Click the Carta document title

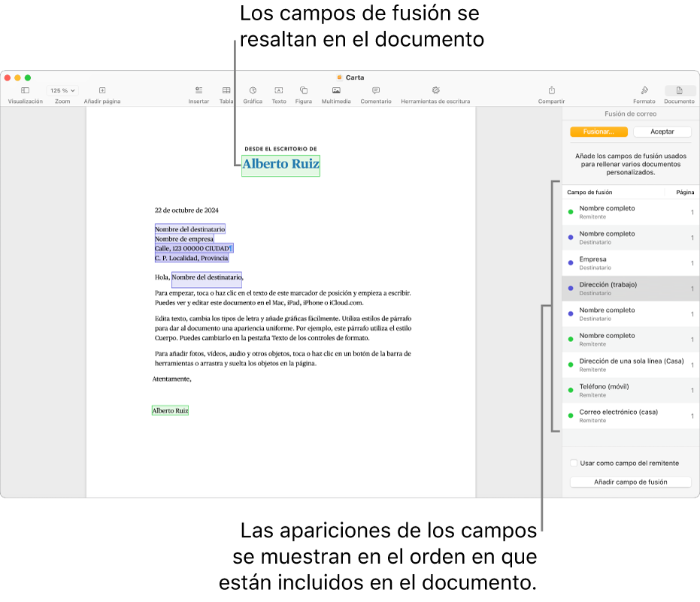tap(355, 77)
